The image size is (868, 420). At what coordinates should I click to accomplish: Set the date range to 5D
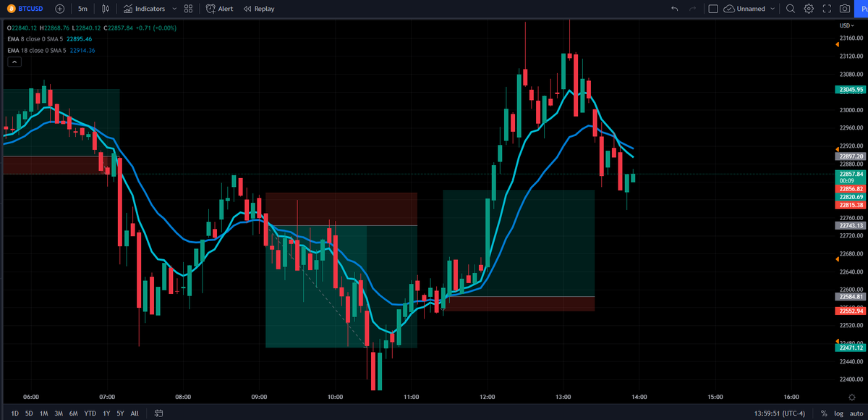(29, 413)
